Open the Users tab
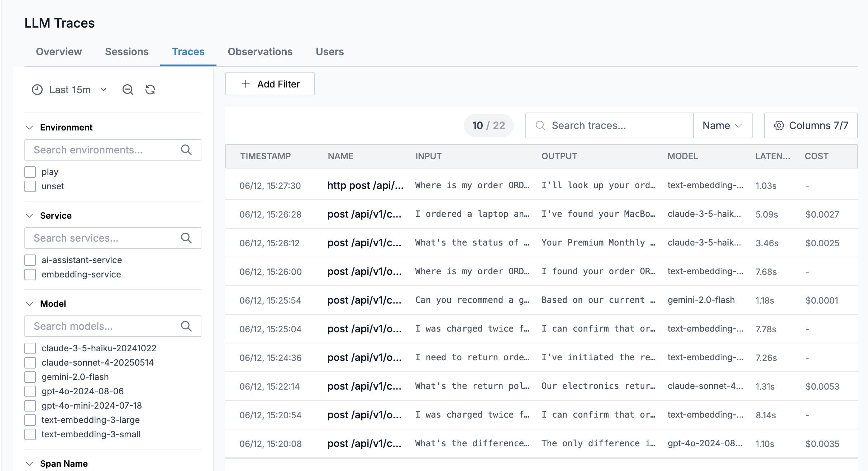 pos(330,52)
